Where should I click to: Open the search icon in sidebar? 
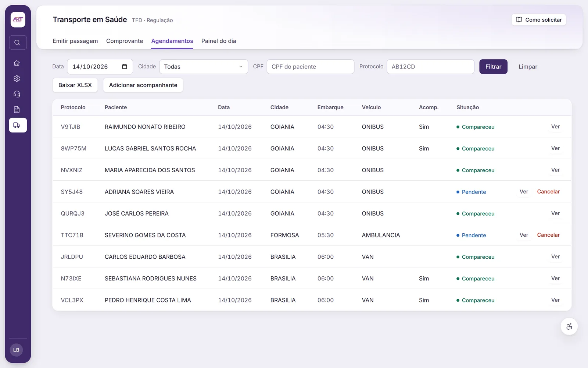(x=18, y=43)
